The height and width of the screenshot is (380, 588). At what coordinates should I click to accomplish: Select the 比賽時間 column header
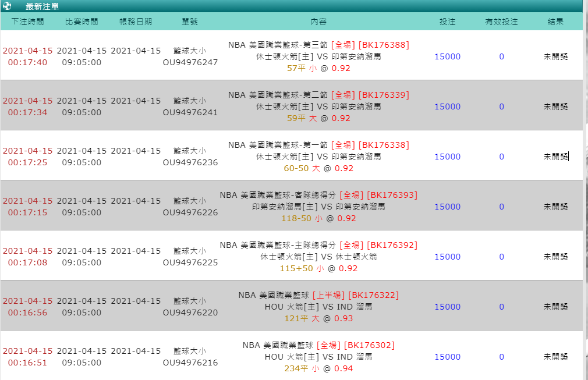coord(82,22)
